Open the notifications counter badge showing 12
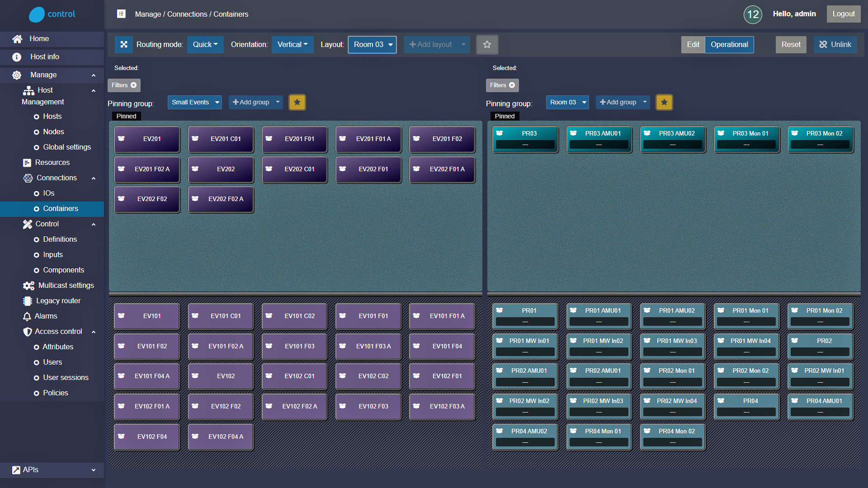 (x=753, y=14)
